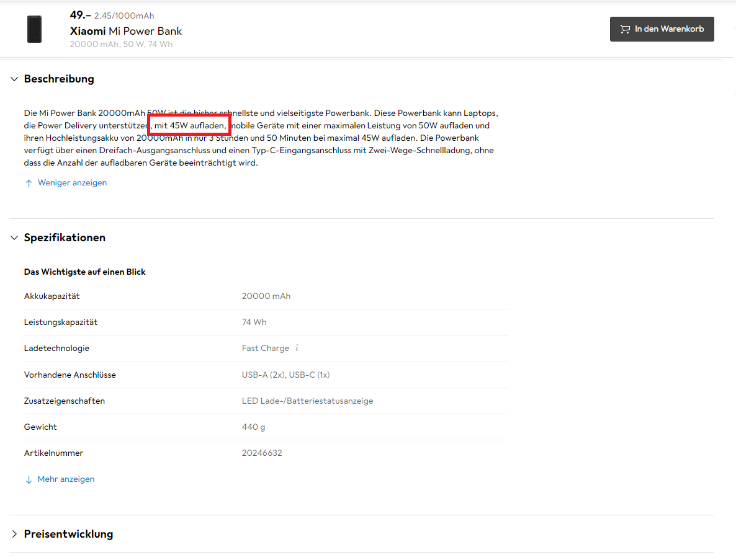
Task: Open the Fast Charge info icon
Action: pos(297,348)
